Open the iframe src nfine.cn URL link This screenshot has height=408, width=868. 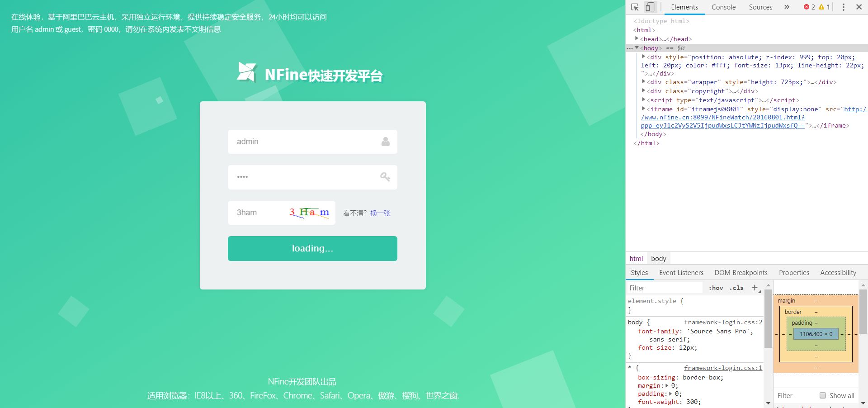[753, 117]
